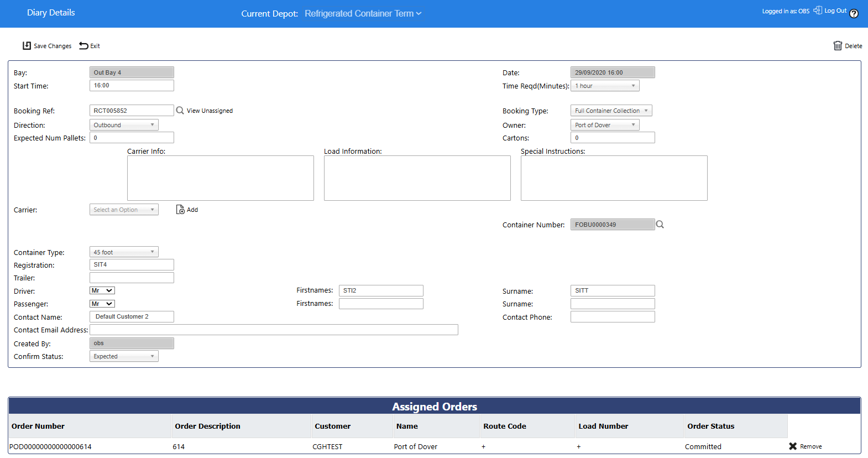Click the Save Changes button text
Image resolution: width=868 pixels, height=458 pixels.
pyautogui.click(x=53, y=46)
